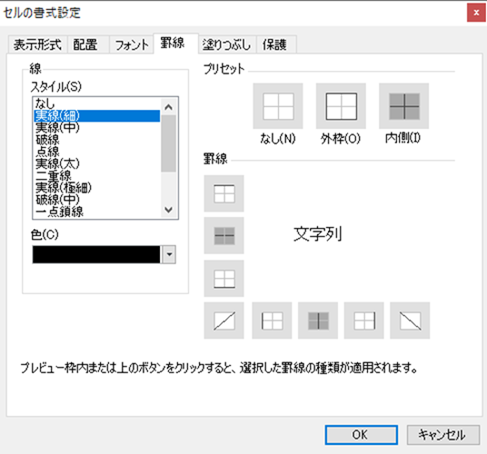Toggle the left border button

[272, 321]
